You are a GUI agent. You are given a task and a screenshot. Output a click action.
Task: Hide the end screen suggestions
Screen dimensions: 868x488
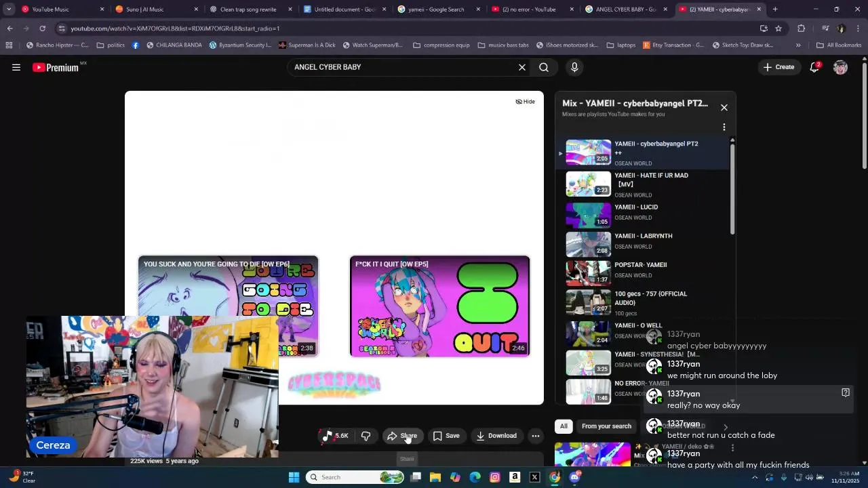point(526,102)
